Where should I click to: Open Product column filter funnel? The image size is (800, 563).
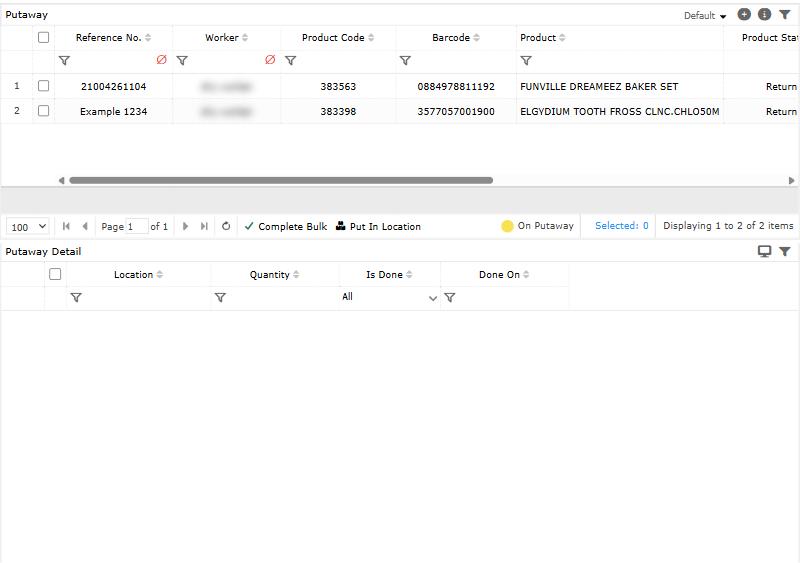point(526,61)
